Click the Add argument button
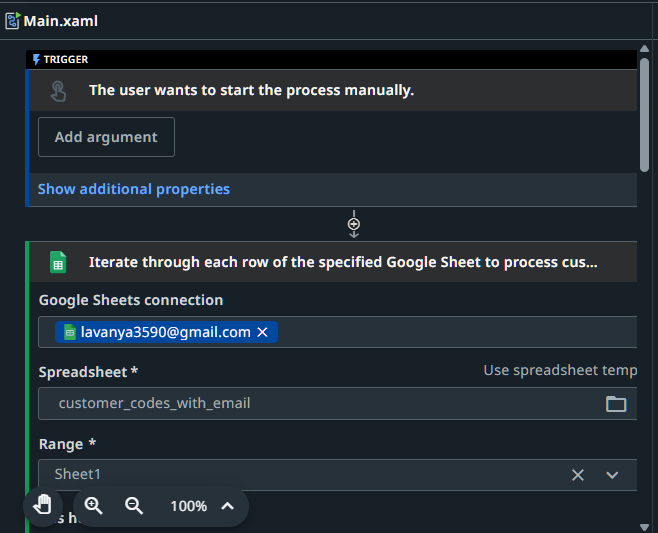The height and width of the screenshot is (533, 658). pos(107,137)
